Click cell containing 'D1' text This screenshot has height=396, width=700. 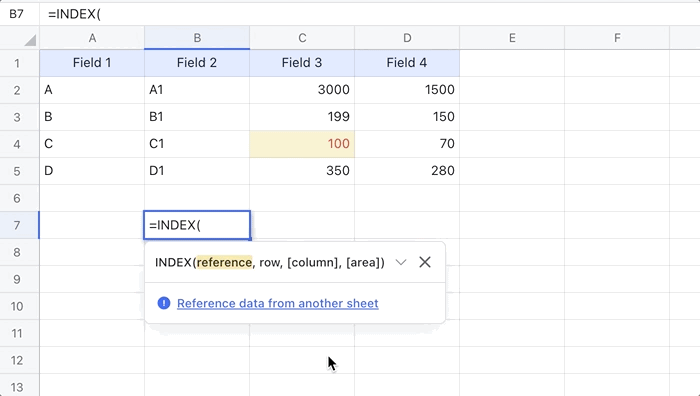(197, 171)
